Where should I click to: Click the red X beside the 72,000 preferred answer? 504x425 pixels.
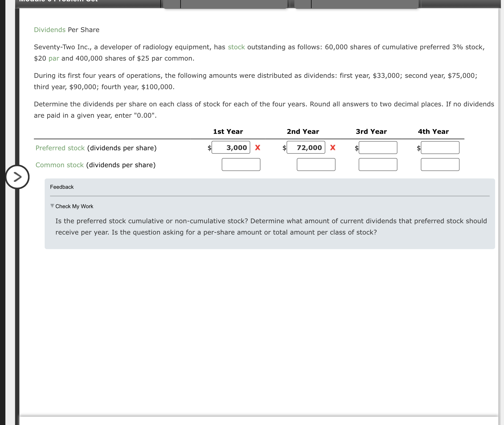pos(332,148)
